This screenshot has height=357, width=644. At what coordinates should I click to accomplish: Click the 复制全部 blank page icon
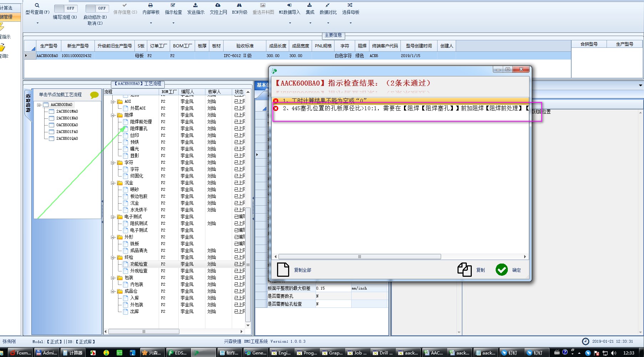283,270
